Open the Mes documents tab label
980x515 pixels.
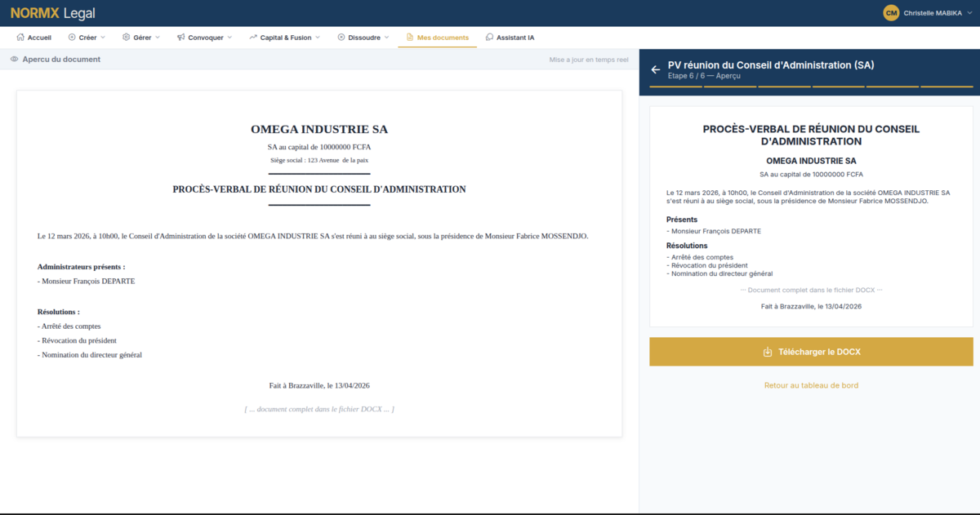pos(443,38)
